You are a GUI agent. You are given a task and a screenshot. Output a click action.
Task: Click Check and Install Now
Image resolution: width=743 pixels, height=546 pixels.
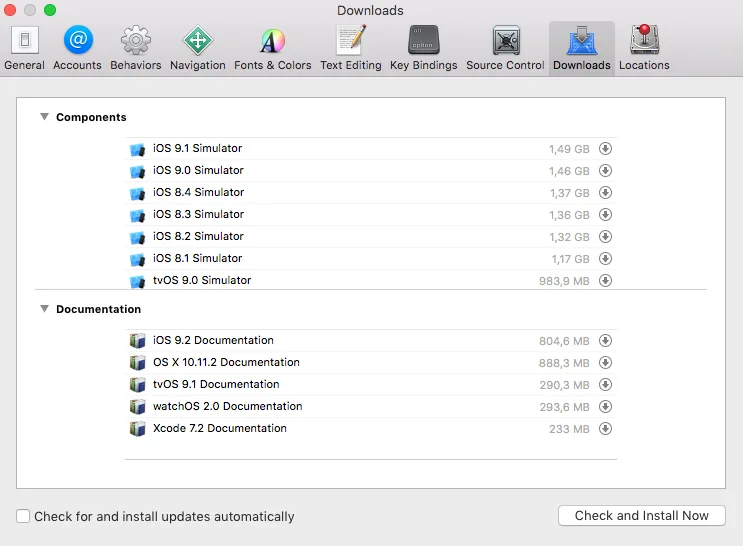[642, 515]
